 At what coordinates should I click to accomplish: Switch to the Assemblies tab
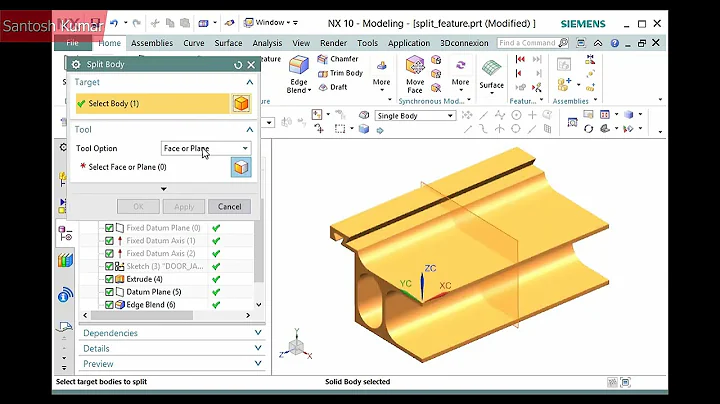tap(152, 43)
